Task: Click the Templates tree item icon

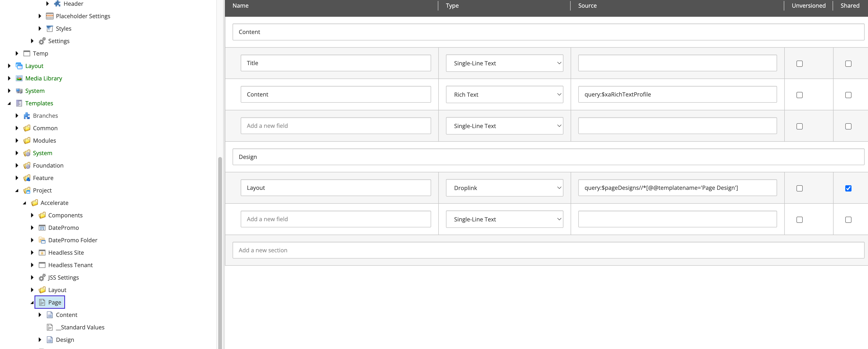Action: 19,103
